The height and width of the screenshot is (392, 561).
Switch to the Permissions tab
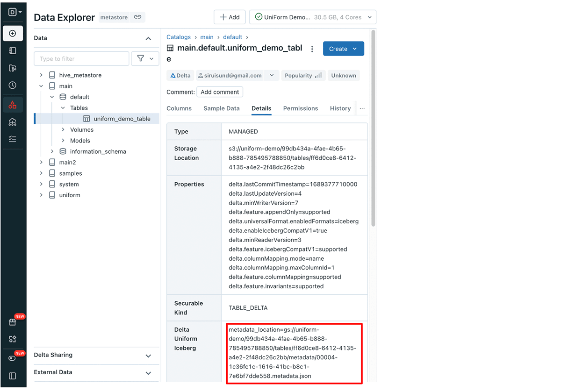pyautogui.click(x=300, y=108)
